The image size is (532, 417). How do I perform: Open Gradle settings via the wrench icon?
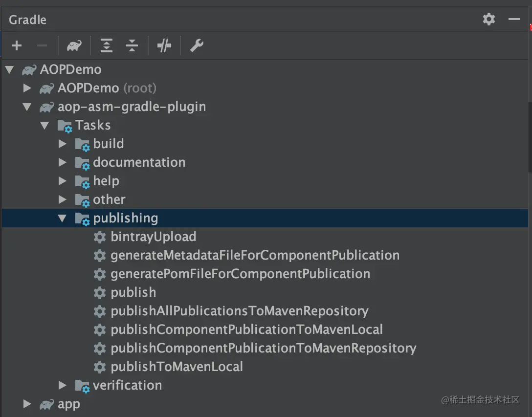tap(197, 45)
